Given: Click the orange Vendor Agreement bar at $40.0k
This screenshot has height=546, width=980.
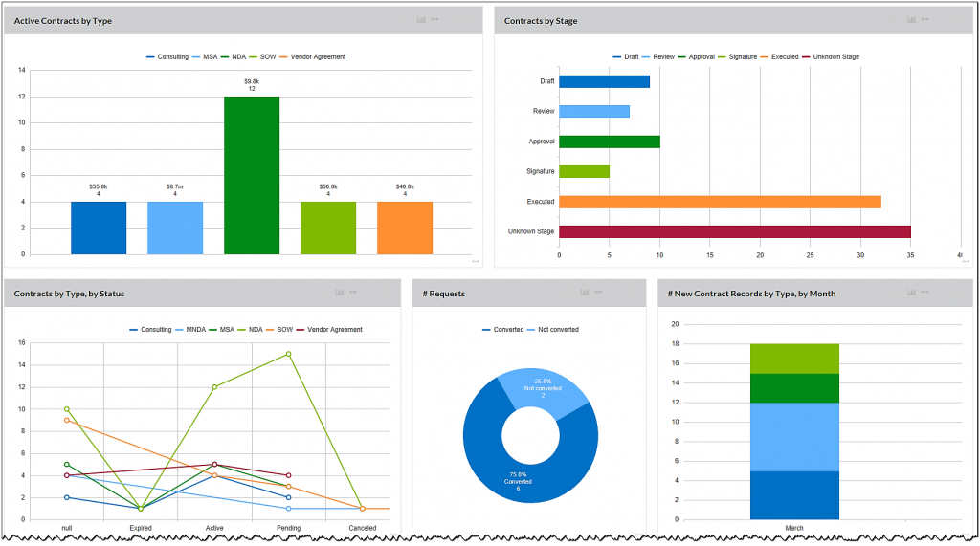Looking at the screenshot, I should tap(405, 228).
